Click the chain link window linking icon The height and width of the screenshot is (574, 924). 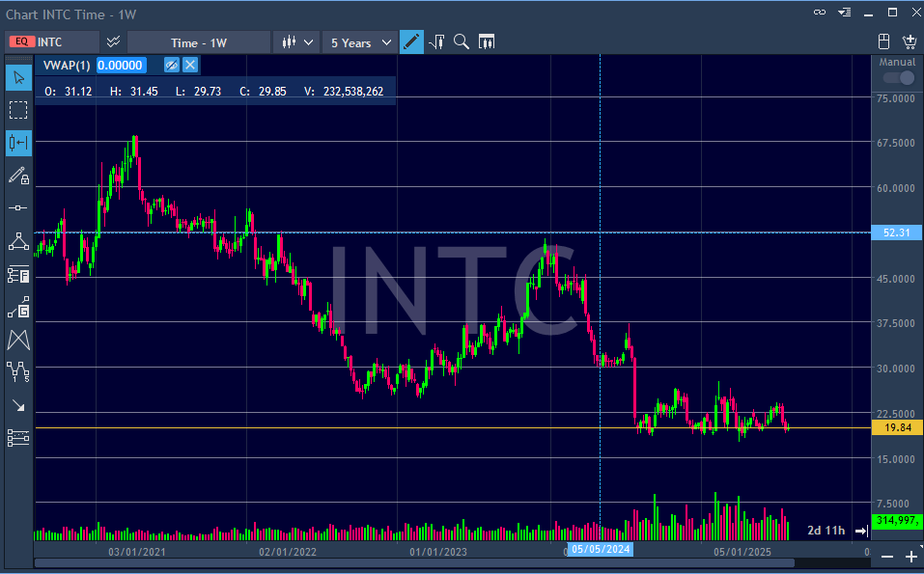coord(820,13)
